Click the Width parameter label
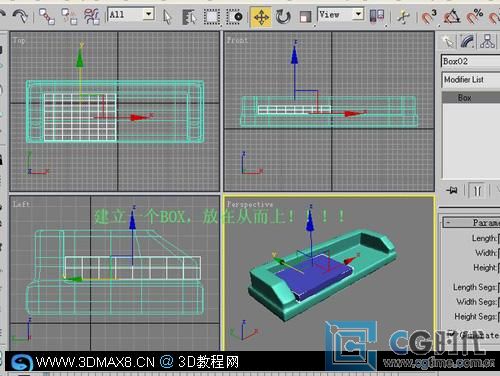 click(x=486, y=253)
